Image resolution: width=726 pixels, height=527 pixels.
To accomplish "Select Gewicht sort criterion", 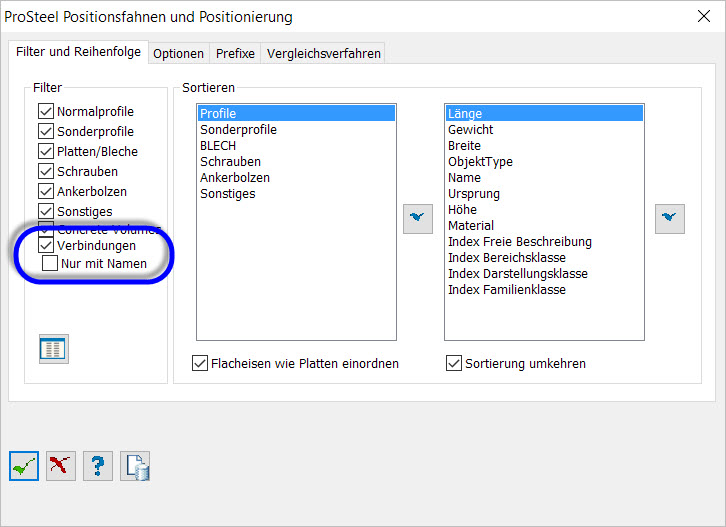I will pos(544,130).
